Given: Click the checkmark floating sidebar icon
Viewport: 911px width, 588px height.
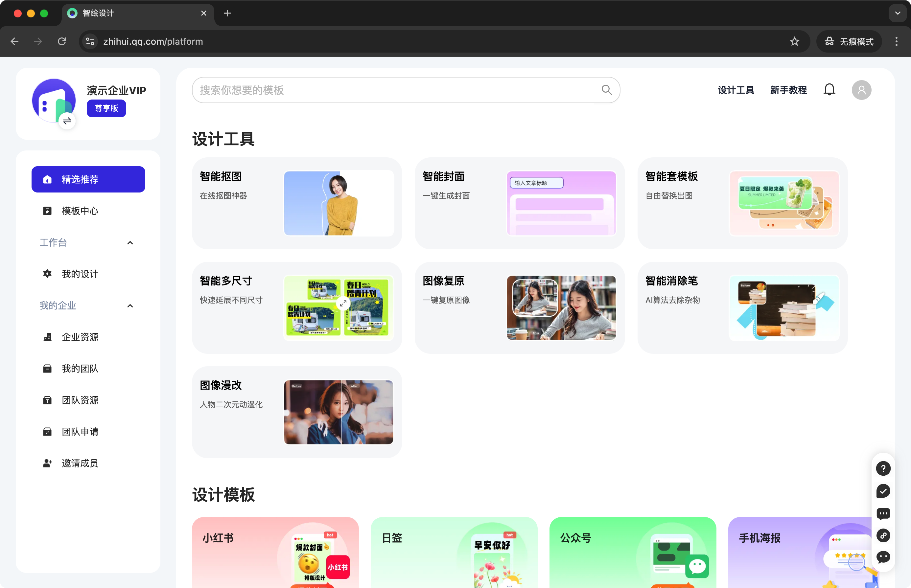Looking at the screenshot, I should (x=883, y=491).
